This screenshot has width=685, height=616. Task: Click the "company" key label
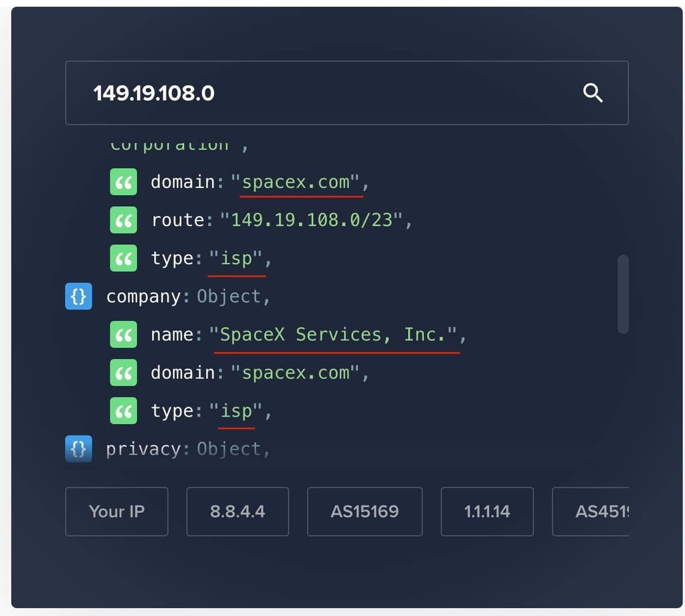click(143, 296)
